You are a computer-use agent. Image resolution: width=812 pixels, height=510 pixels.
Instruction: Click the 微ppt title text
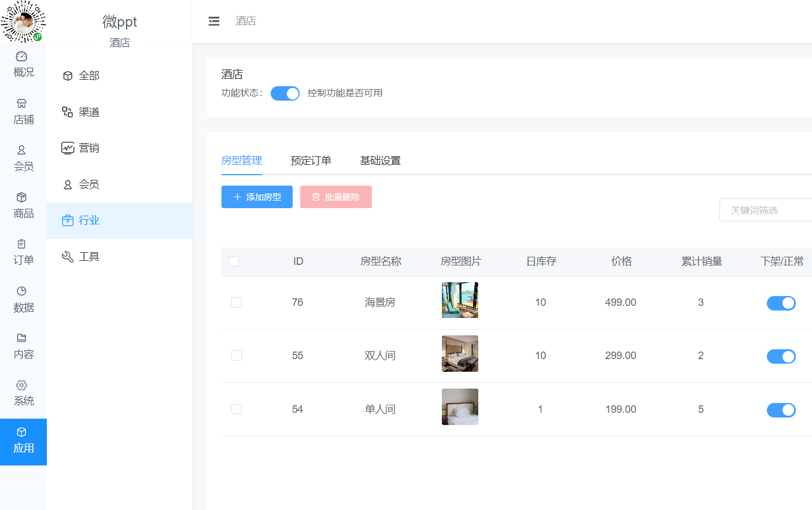[x=120, y=22]
